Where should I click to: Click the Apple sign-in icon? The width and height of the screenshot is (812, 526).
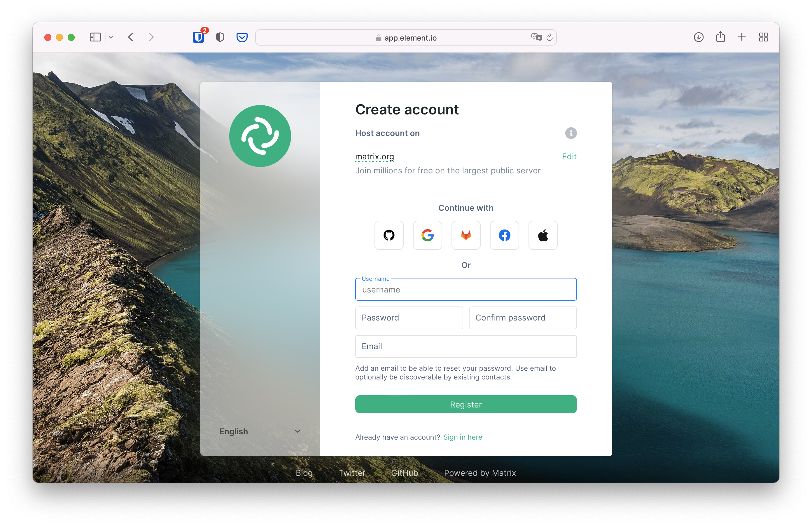(x=543, y=235)
